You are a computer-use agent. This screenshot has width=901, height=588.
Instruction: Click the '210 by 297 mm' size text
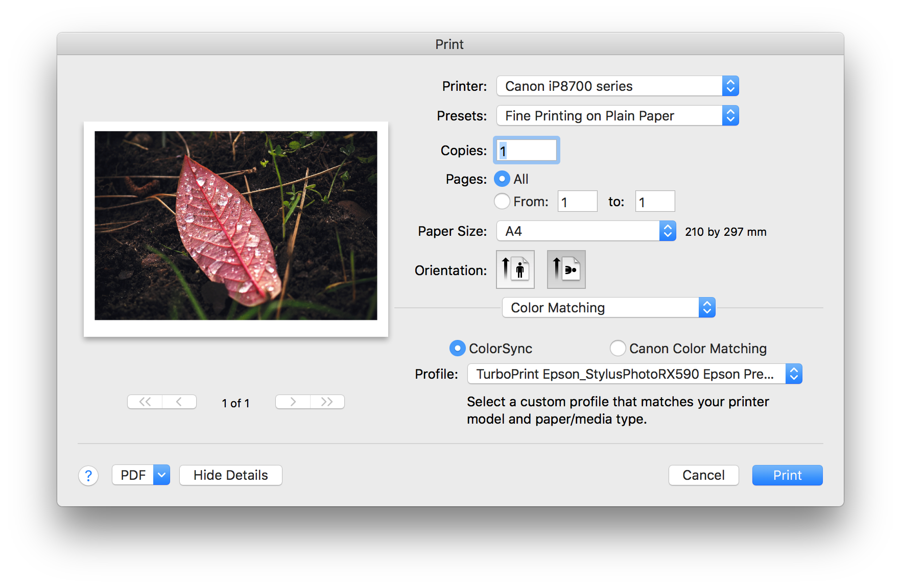pos(726,232)
